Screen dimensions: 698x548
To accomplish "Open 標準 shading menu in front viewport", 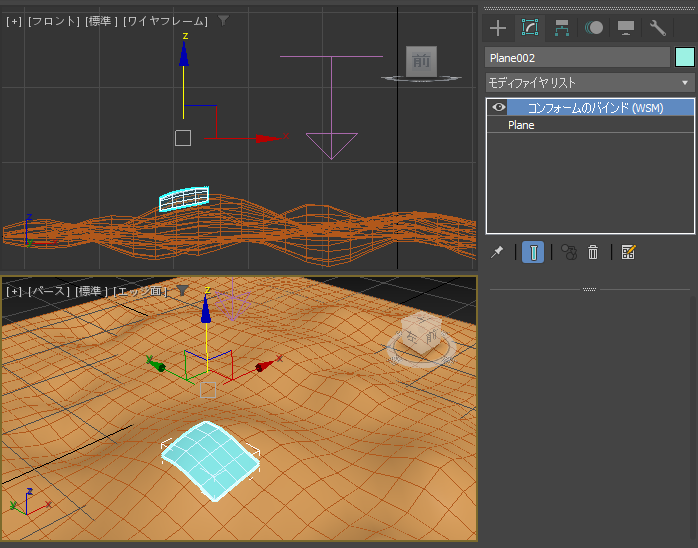I will tap(101, 21).
